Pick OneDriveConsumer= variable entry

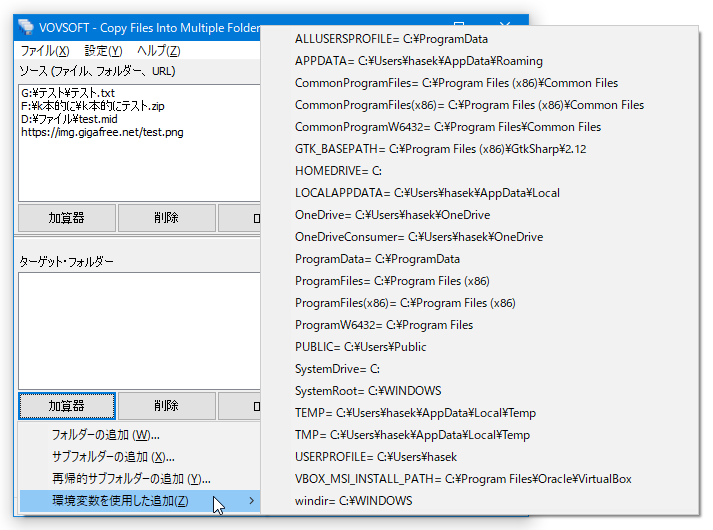point(480,237)
